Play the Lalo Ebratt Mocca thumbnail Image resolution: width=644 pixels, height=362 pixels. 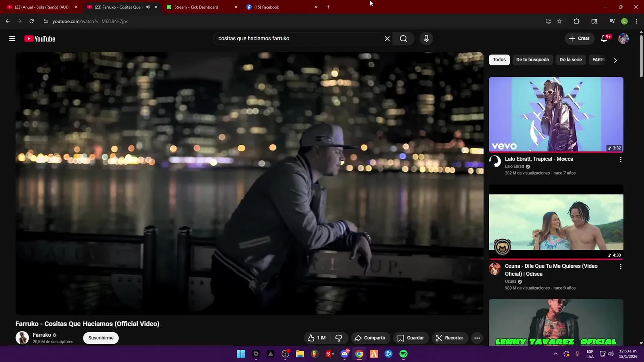[x=556, y=115]
